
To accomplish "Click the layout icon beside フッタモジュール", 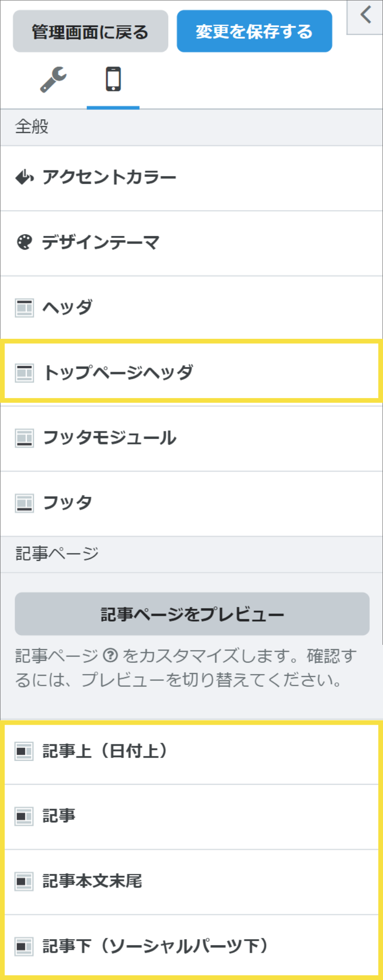I will (24, 437).
